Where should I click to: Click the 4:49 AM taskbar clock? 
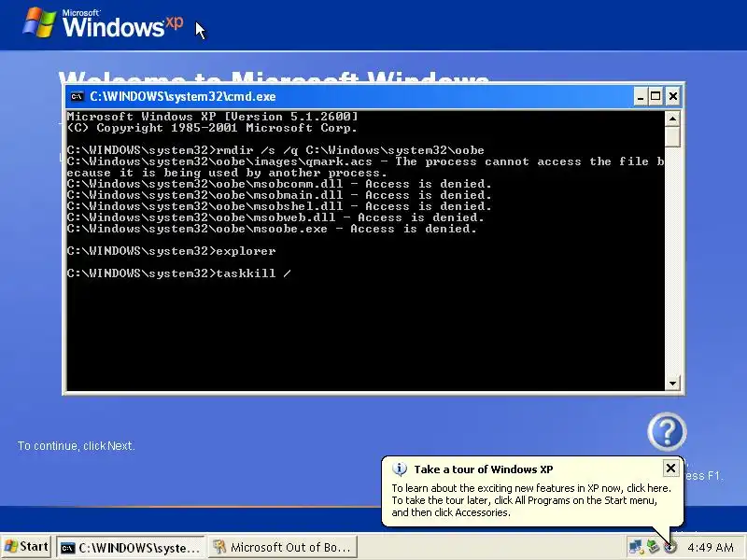click(711, 548)
